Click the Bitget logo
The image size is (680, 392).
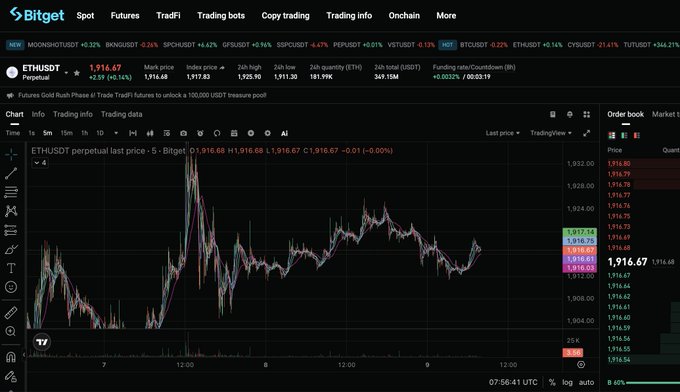[x=37, y=15]
